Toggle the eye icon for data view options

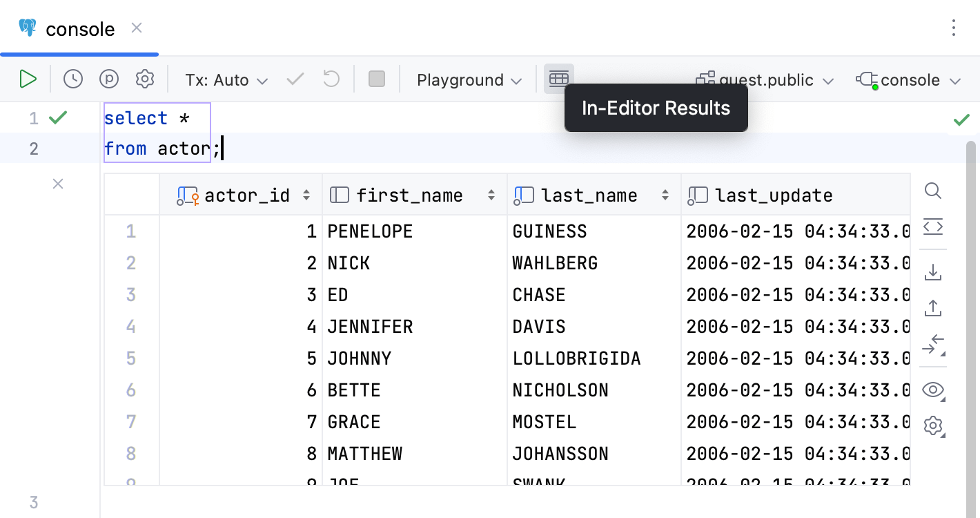933,390
